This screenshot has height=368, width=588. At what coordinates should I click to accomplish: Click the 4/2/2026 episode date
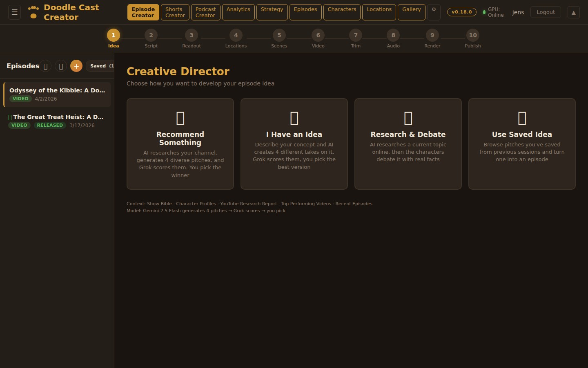point(46,99)
